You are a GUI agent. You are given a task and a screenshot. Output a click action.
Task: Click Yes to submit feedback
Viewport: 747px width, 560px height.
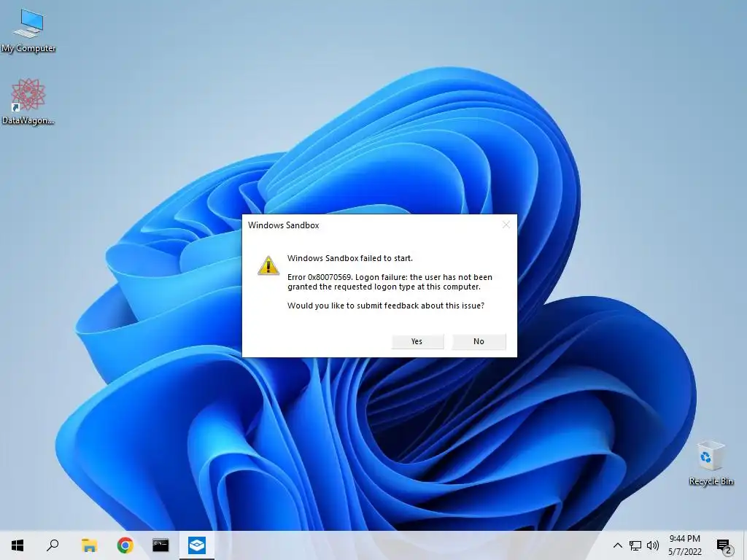pyautogui.click(x=417, y=341)
